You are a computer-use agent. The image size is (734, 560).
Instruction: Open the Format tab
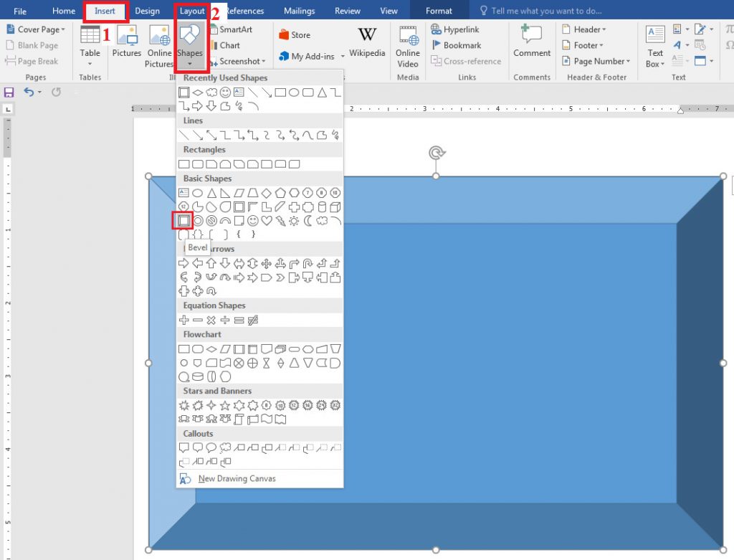pyautogui.click(x=439, y=11)
